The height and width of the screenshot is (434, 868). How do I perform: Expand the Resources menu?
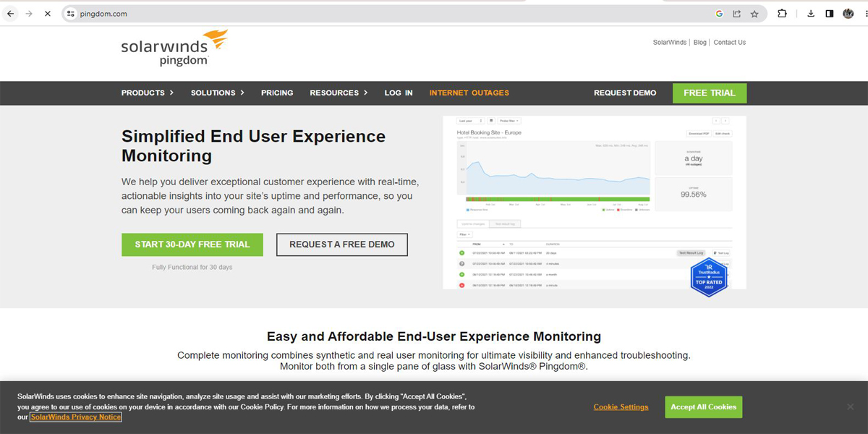(x=339, y=93)
